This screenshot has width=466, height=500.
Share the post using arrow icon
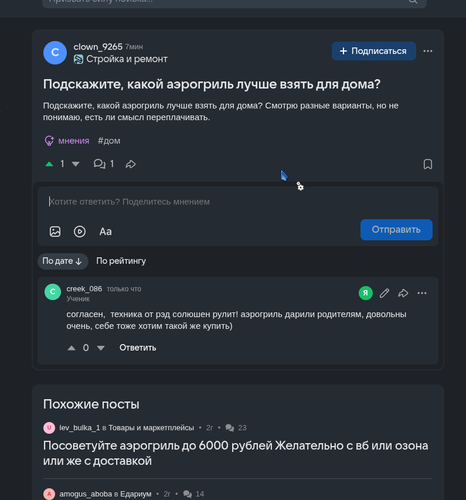pos(130,164)
